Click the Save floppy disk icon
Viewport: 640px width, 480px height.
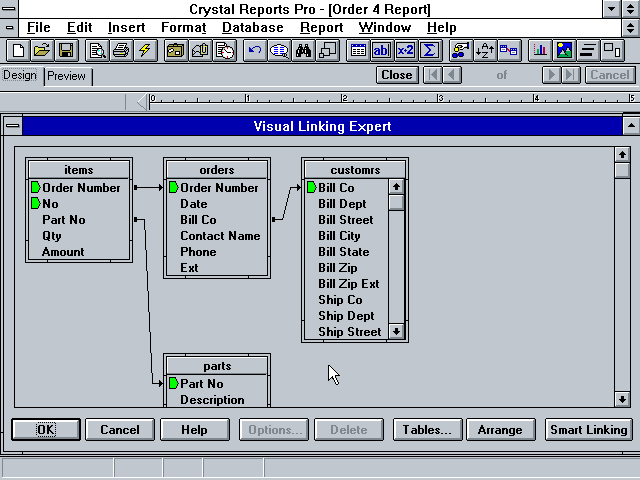66,51
